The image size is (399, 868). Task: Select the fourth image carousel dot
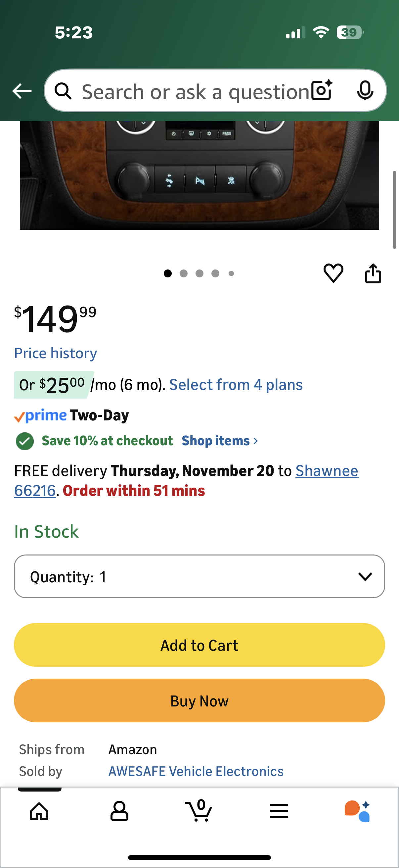pos(215,273)
